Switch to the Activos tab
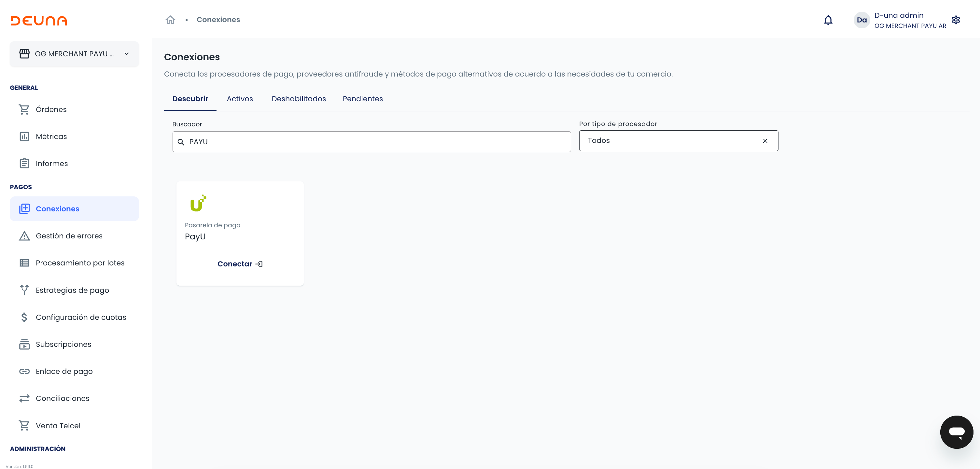The image size is (980, 469). [240, 99]
